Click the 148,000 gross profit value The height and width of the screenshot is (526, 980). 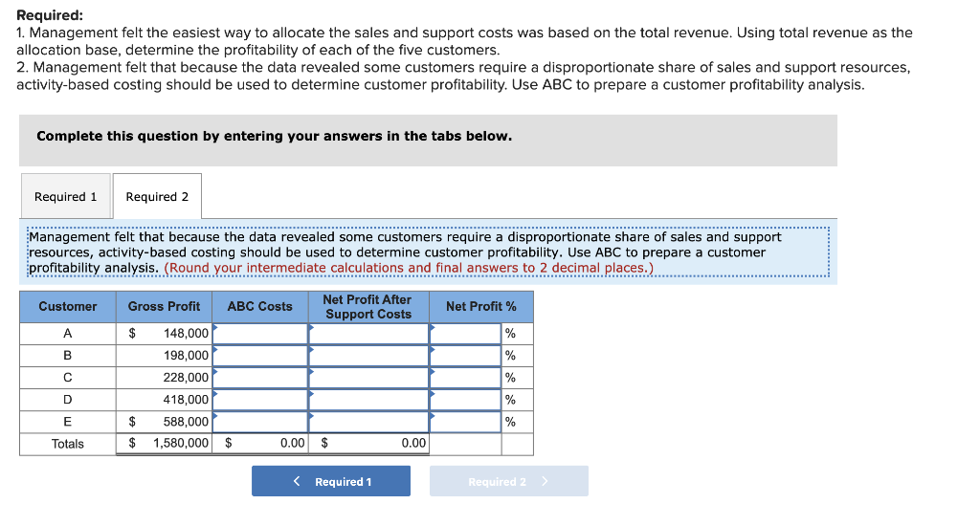pyautogui.click(x=186, y=334)
